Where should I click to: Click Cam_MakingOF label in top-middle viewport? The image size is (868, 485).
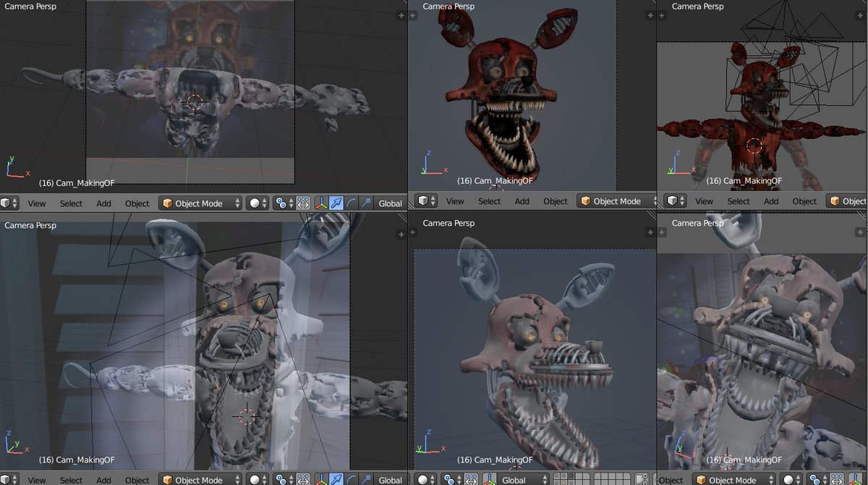(x=495, y=180)
